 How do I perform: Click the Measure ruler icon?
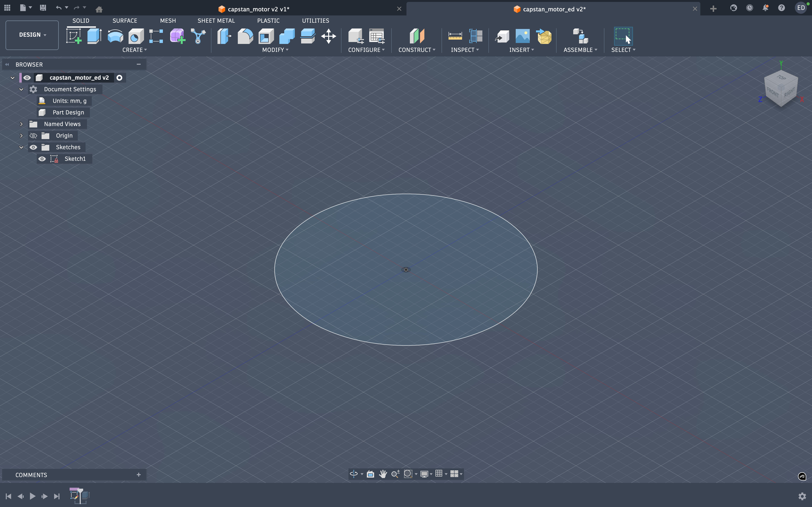click(455, 36)
